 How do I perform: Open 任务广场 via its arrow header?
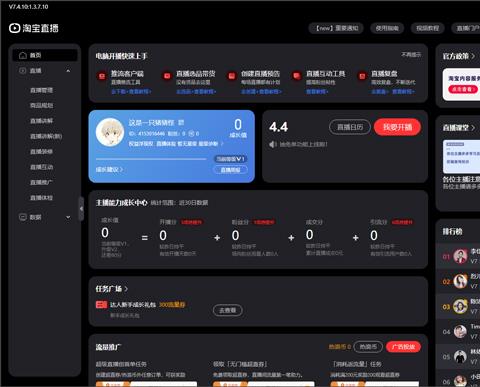click(x=112, y=289)
